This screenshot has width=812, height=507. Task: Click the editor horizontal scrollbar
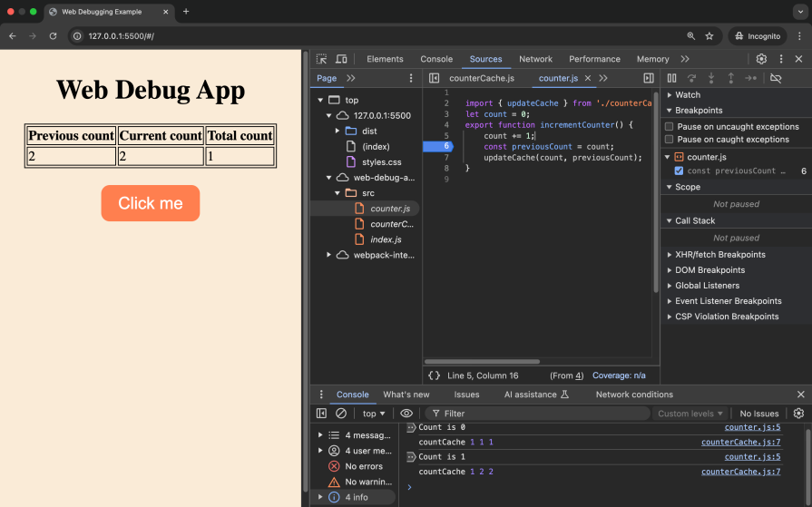click(x=482, y=362)
